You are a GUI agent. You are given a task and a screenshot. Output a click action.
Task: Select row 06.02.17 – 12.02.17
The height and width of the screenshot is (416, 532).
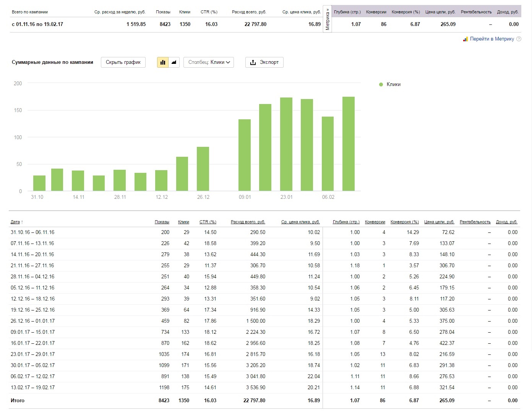pos(264,377)
